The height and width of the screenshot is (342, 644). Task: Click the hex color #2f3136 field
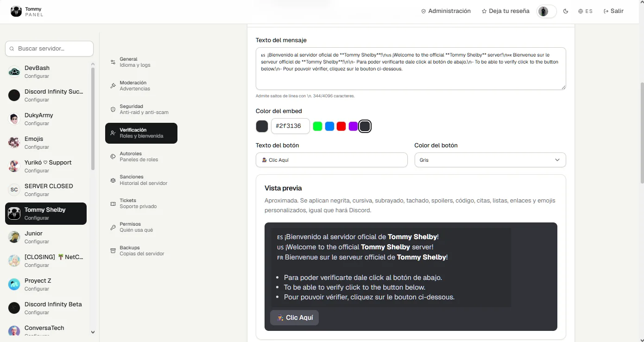tap(290, 126)
